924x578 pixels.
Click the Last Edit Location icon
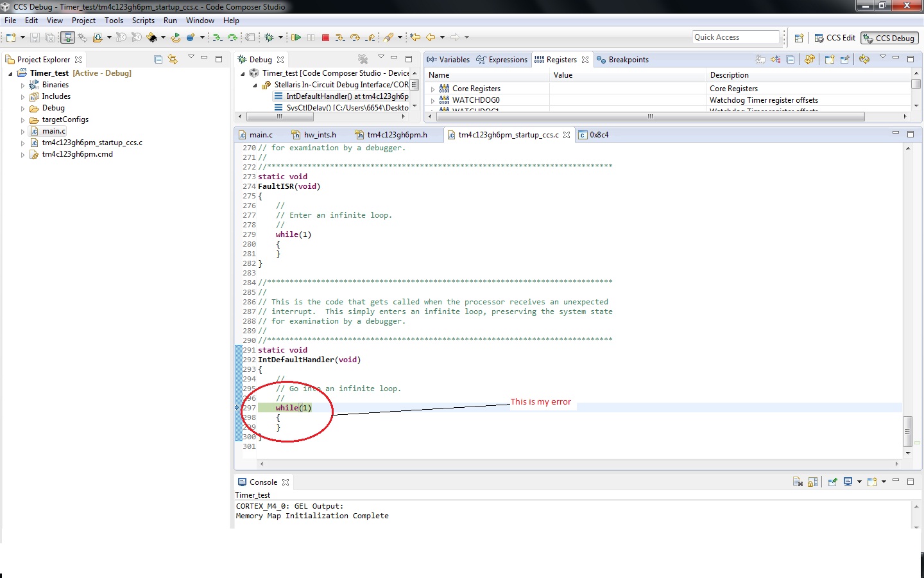pos(415,38)
